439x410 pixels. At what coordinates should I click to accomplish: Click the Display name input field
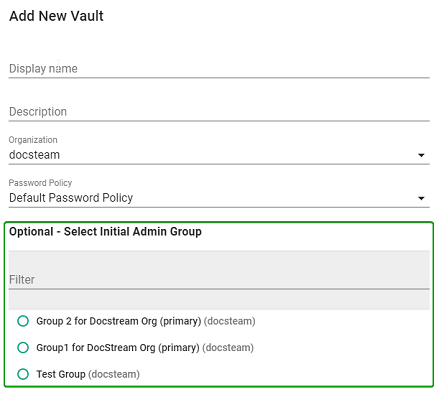point(219,69)
